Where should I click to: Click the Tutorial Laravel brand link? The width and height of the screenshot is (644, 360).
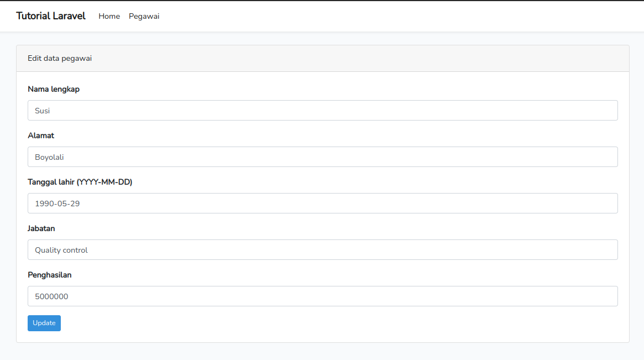(x=51, y=16)
